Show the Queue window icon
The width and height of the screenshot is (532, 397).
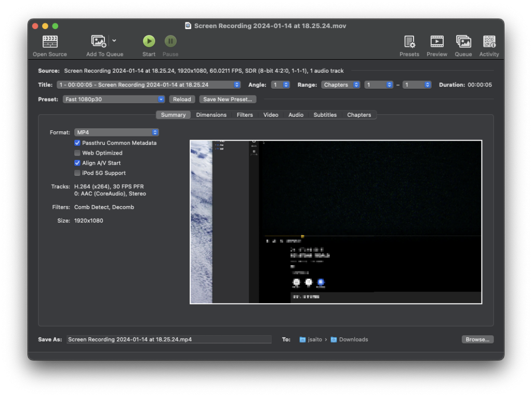463,42
